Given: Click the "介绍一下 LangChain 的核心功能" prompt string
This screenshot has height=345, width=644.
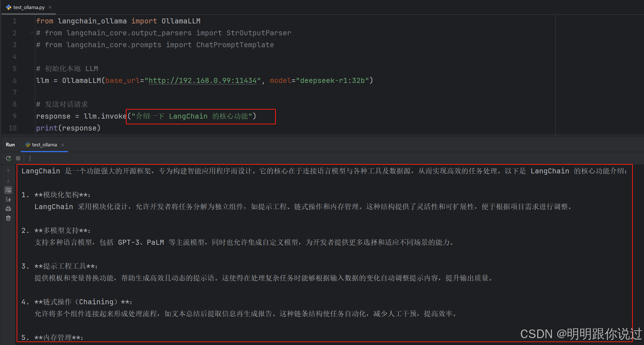Looking at the screenshot, I should click(x=191, y=116).
